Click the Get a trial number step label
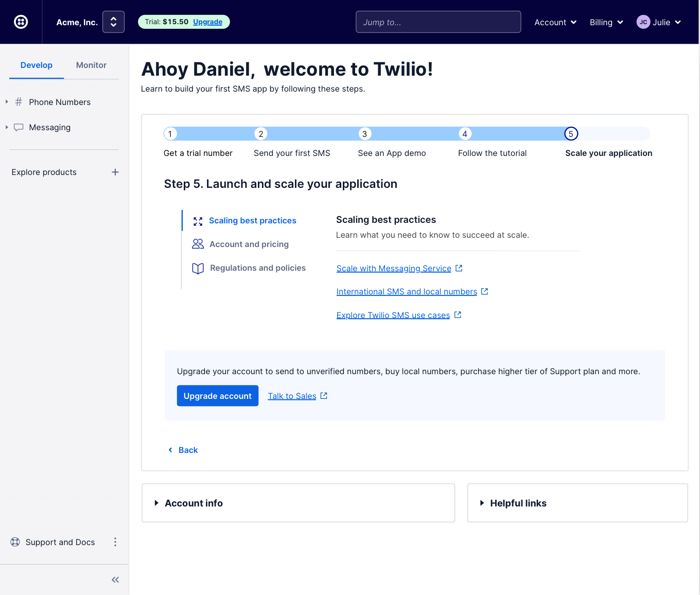The height and width of the screenshot is (595, 700). pos(198,153)
